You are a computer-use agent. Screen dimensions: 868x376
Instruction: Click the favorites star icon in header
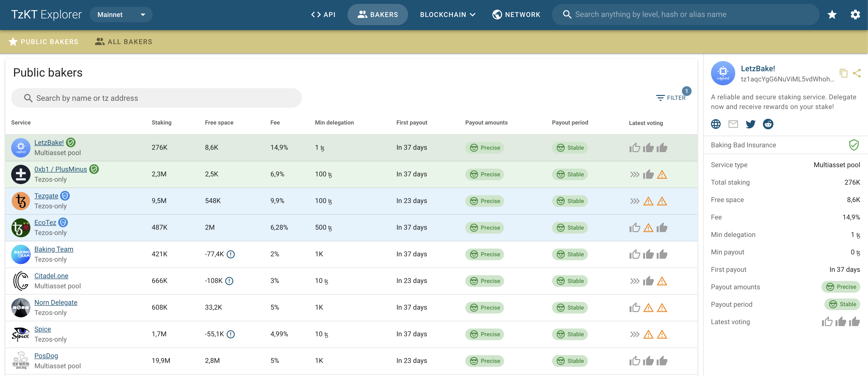point(832,15)
